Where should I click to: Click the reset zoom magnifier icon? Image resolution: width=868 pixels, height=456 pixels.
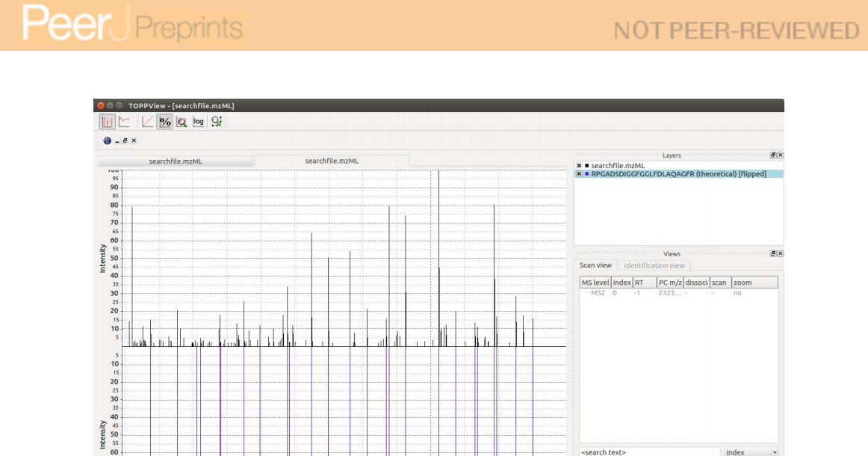click(x=217, y=121)
